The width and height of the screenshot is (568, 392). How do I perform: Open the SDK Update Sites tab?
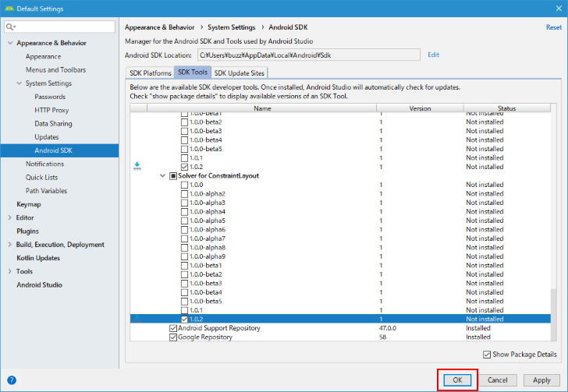[239, 72]
